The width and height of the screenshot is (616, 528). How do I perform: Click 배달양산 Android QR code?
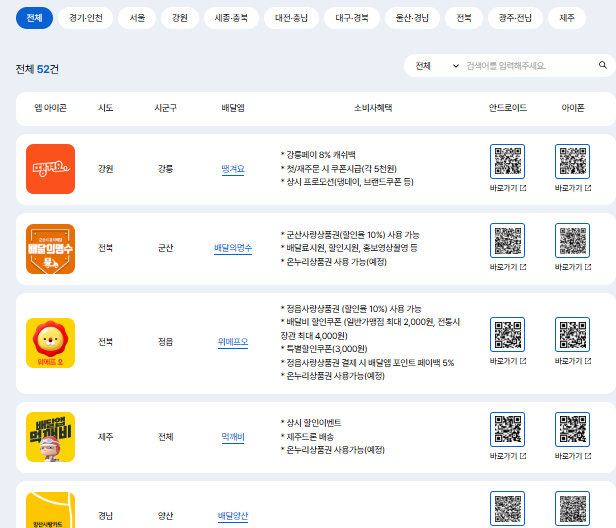(508, 508)
